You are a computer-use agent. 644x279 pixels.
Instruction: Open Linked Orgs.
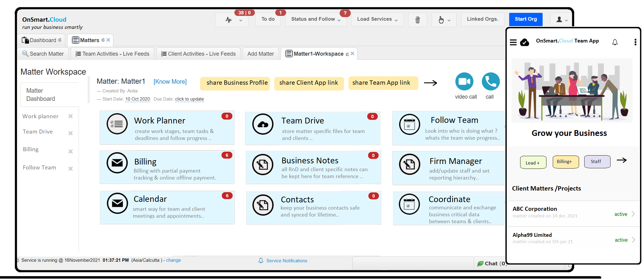point(483,19)
